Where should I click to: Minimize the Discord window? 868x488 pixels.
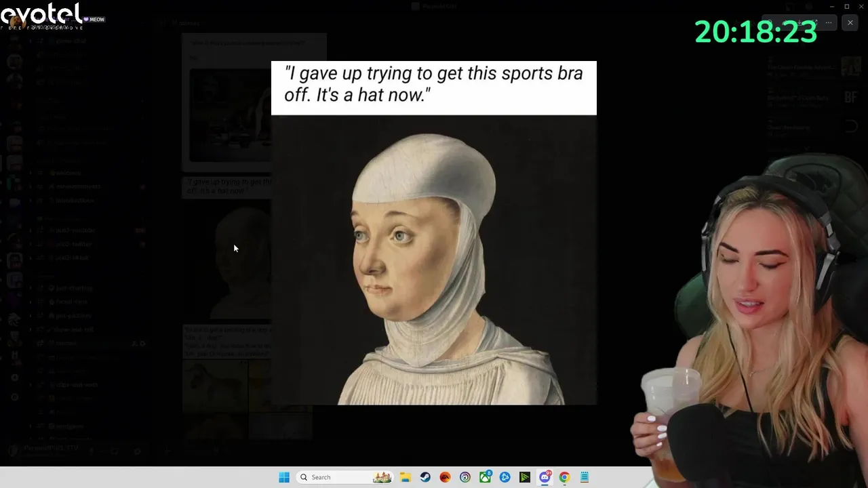coord(831,6)
